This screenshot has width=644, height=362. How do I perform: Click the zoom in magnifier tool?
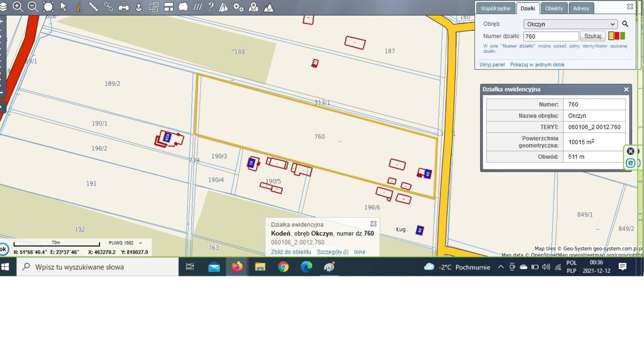pyautogui.click(x=18, y=7)
